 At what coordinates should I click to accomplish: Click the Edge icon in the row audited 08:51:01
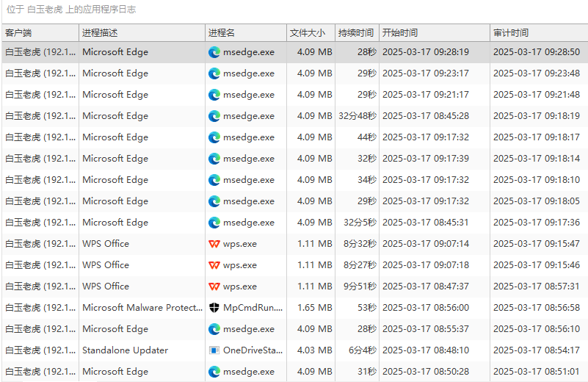click(x=214, y=372)
